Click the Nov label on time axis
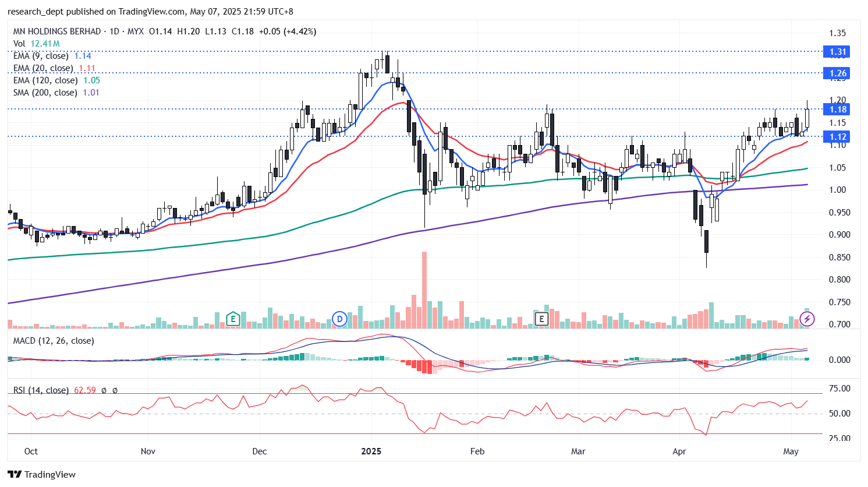Viewport: 868px width, 487px height. coord(148,451)
